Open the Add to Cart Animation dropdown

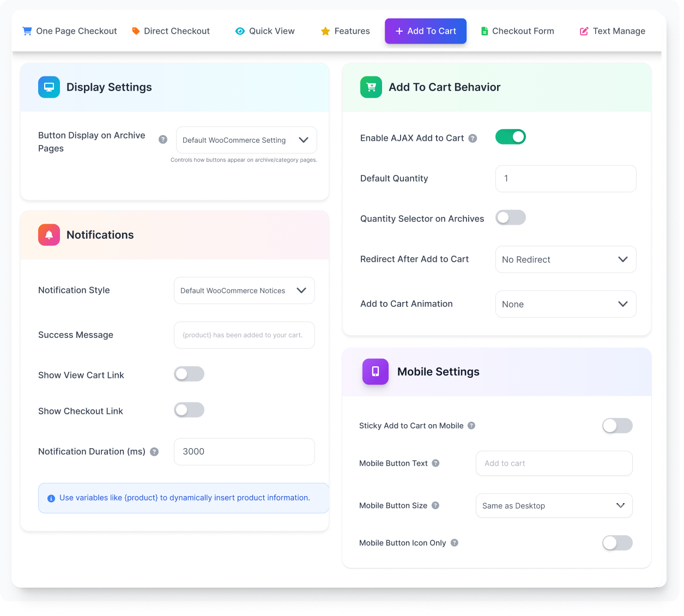tap(565, 304)
